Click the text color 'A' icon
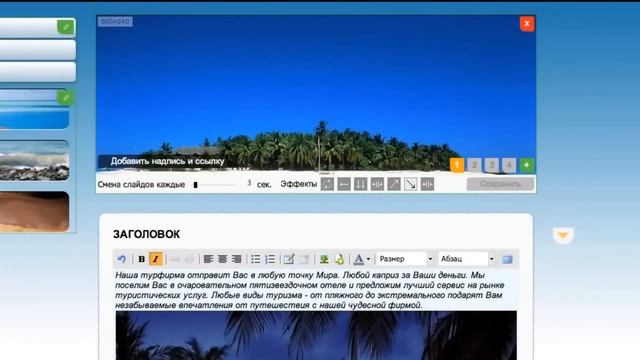Viewport: 640px width, 360px height. pos(358,259)
